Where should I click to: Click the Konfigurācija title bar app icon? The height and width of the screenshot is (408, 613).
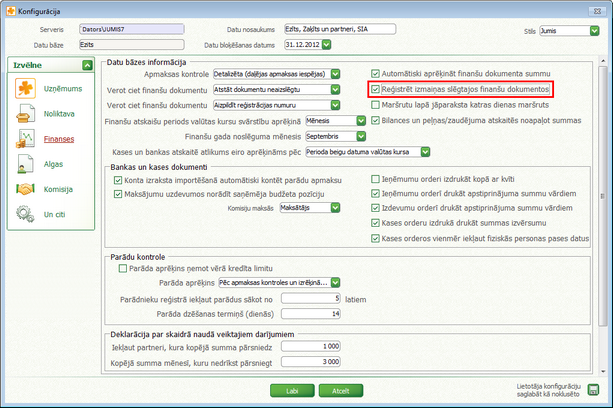pyautogui.click(x=11, y=11)
